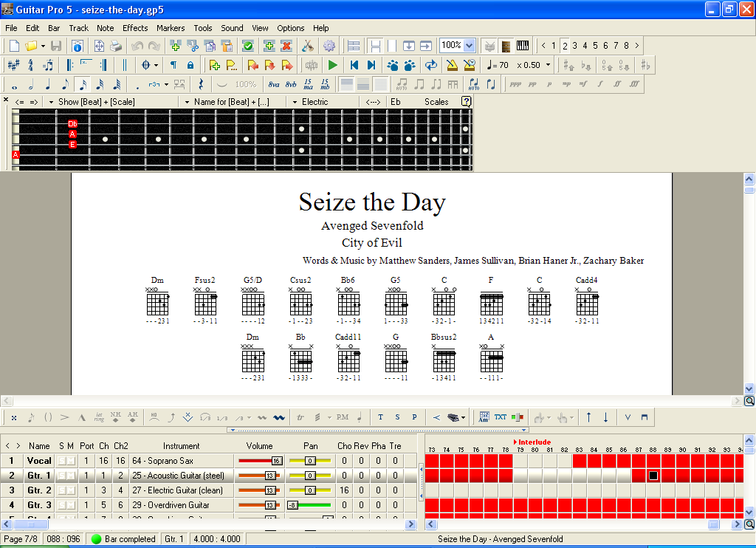
Task: Click the Print icon
Action: click(x=116, y=46)
